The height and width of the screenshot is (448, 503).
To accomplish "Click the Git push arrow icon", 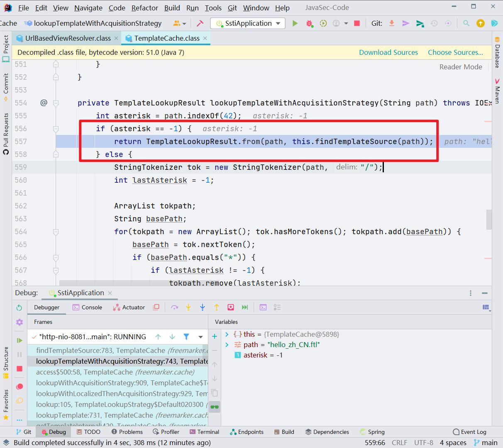I will click(x=405, y=23).
